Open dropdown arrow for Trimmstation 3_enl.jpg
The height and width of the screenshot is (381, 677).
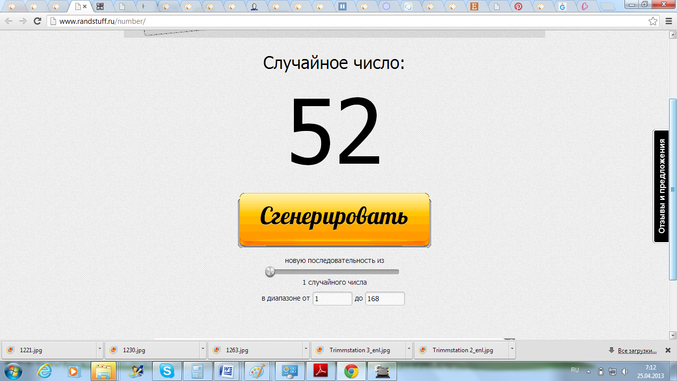coord(408,350)
